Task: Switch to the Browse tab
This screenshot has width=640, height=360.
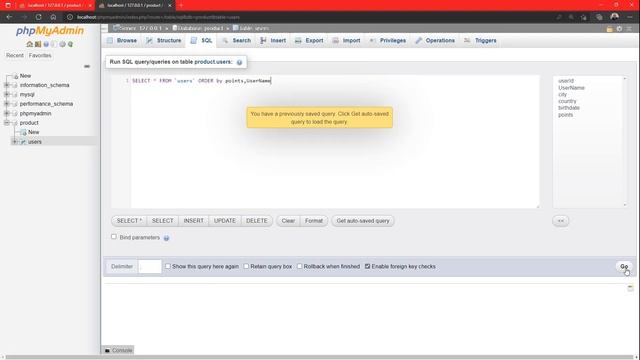Action: (x=122, y=41)
